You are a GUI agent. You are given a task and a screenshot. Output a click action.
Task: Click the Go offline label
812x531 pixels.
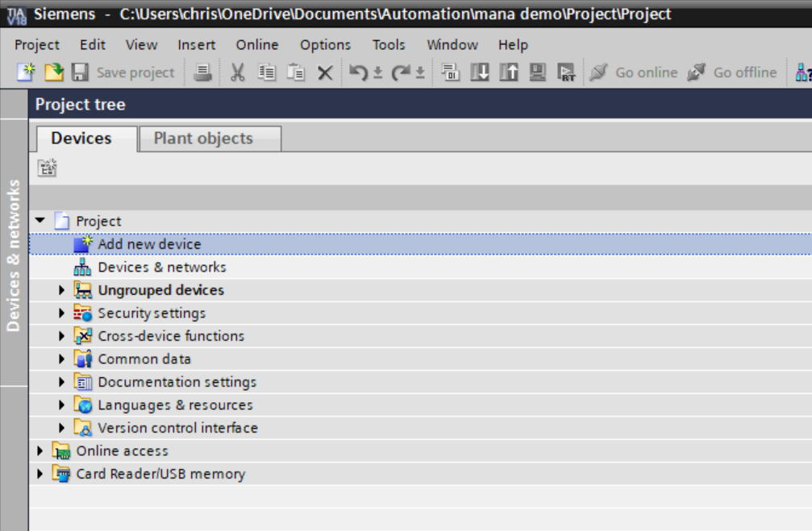(745, 73)
